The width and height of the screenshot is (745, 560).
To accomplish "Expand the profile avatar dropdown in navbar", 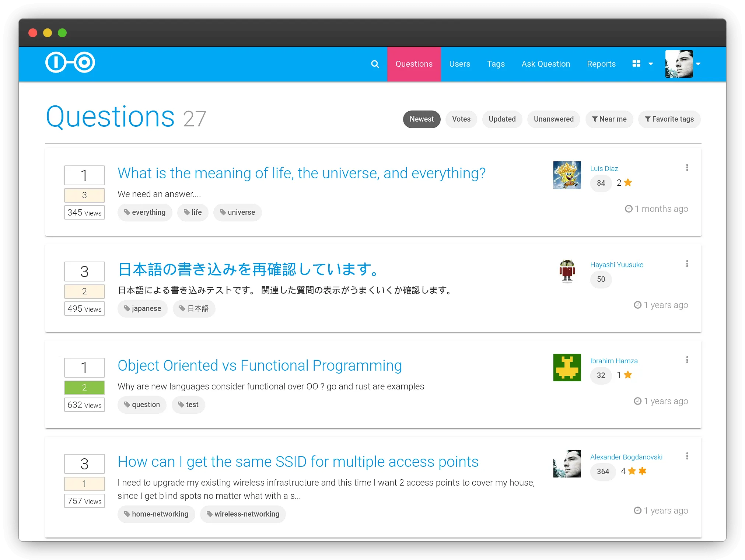I will tap(698, 64).
